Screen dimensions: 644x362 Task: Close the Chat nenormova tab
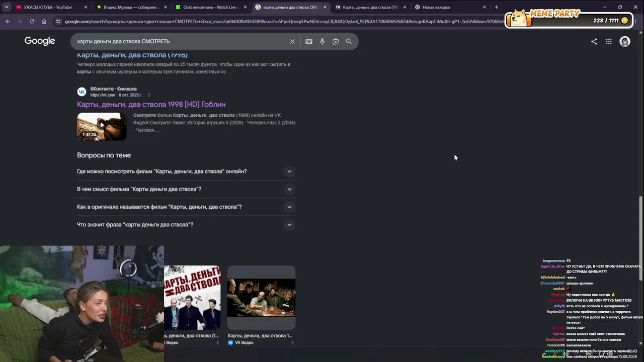(246, 7)
